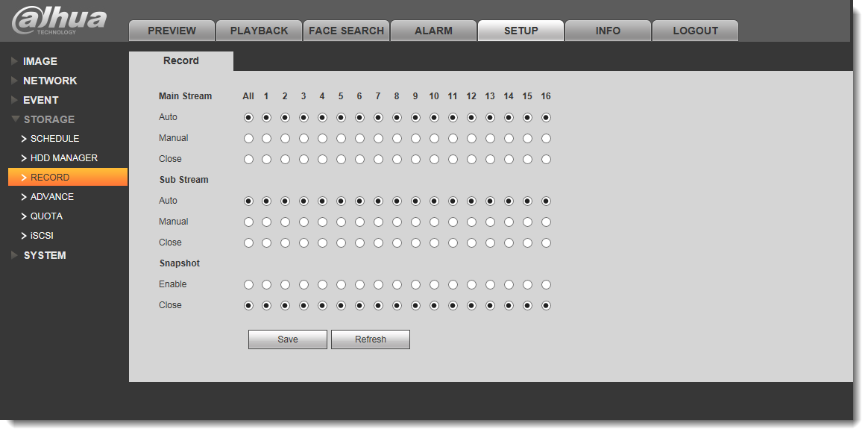Screen dimensions: 868x435
Task: Open iSCSI under Storage
Action: [42, 236]
